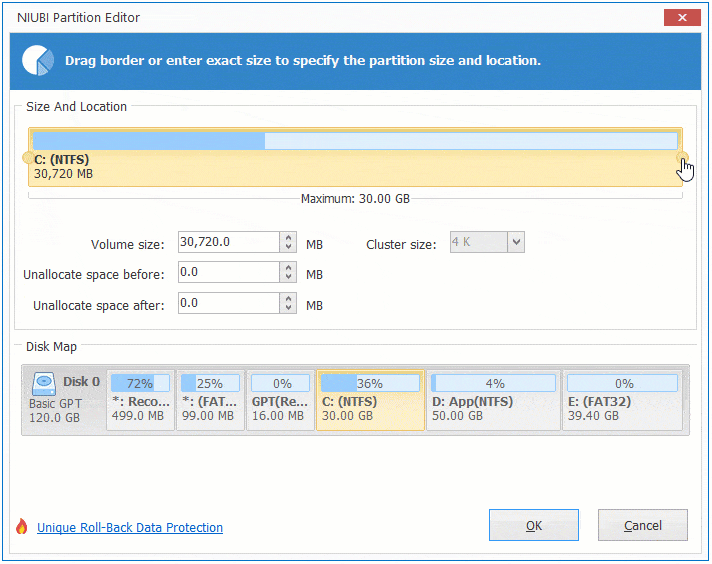Open the Cluster size dropdown

(515, 242)
